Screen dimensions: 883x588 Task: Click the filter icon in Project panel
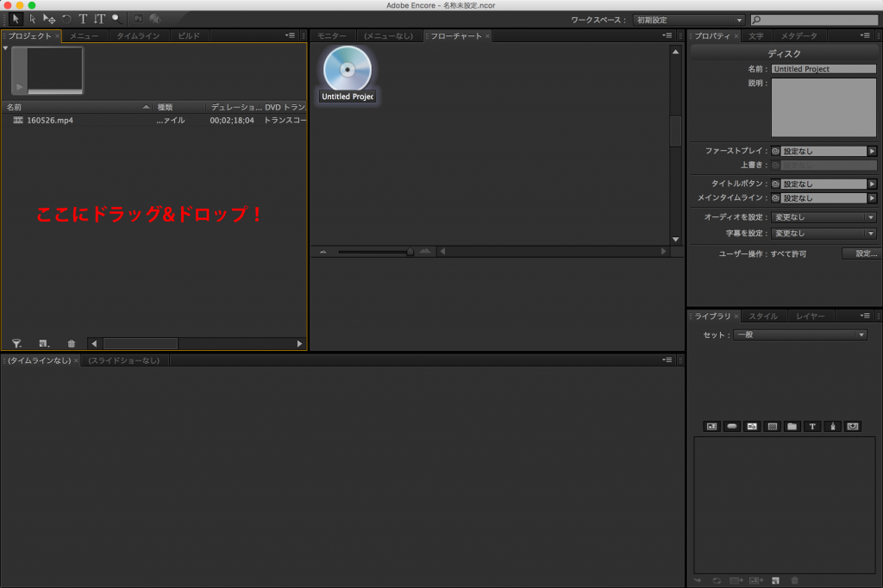tap(16, 343)
